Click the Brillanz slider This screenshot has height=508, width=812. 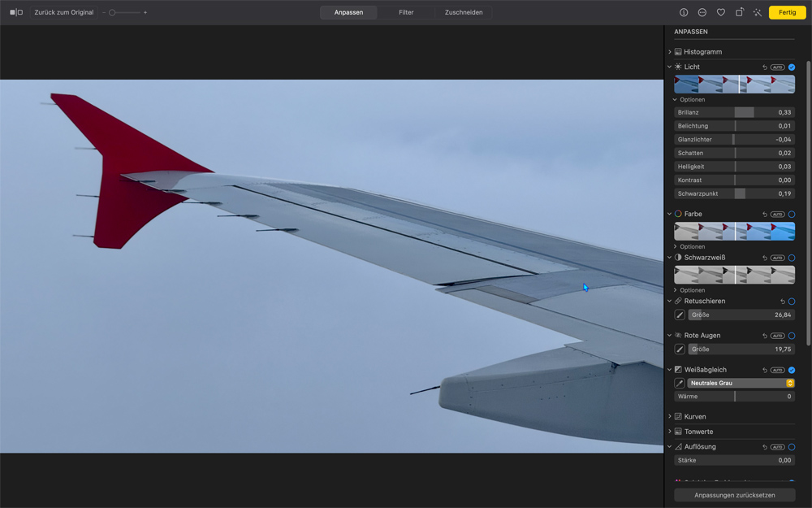pos(734,112)
